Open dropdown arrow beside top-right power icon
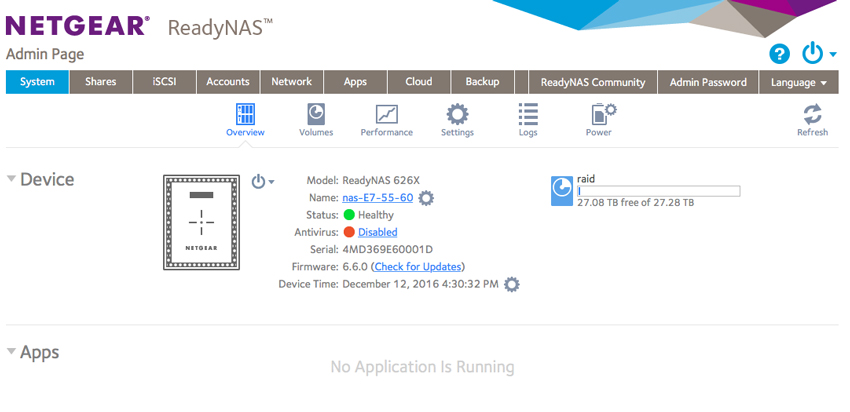This screenshot has height=412, width=850. tap(833, 54)
